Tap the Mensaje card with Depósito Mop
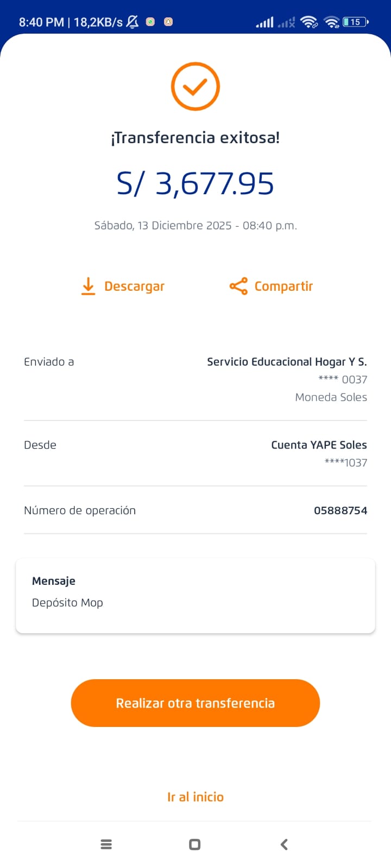 tap(195, 596)
